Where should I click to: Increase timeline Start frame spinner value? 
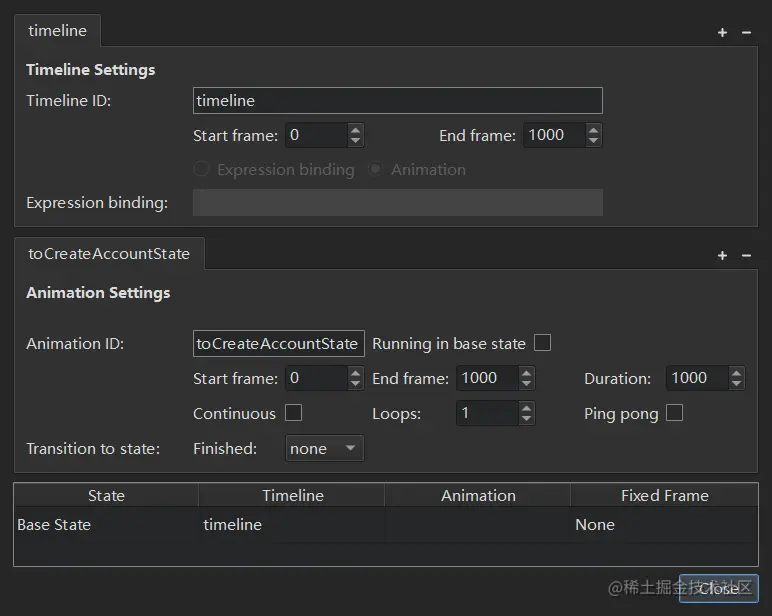(356, 130)
